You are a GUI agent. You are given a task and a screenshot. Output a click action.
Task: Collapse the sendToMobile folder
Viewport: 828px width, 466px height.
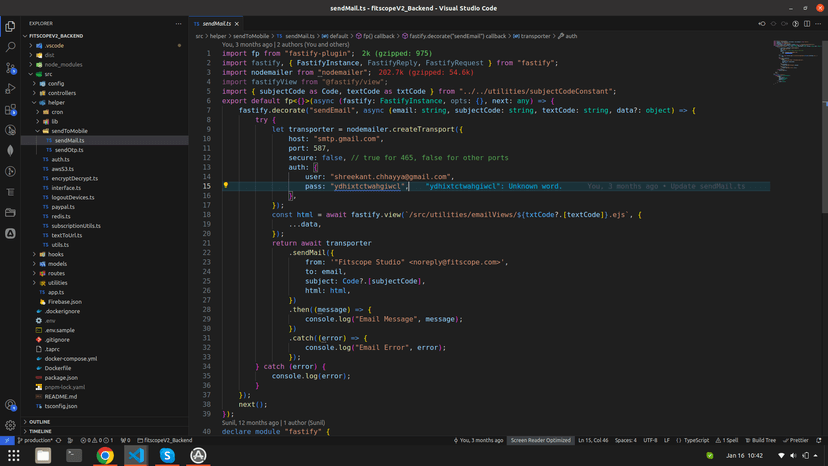pyautogui.click(x=105, y=131)
